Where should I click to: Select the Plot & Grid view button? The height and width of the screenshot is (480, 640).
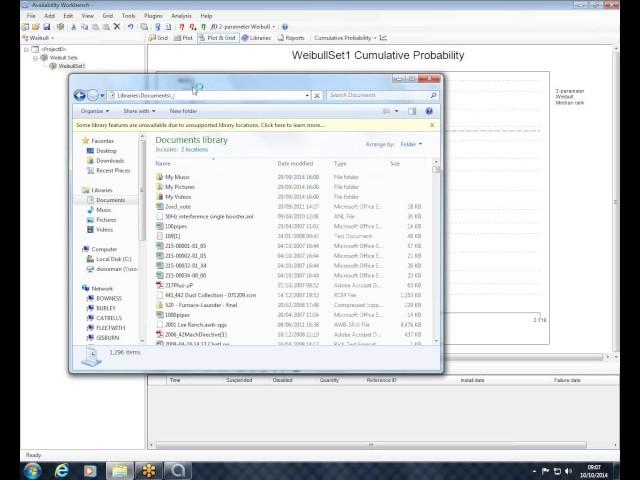218,38
